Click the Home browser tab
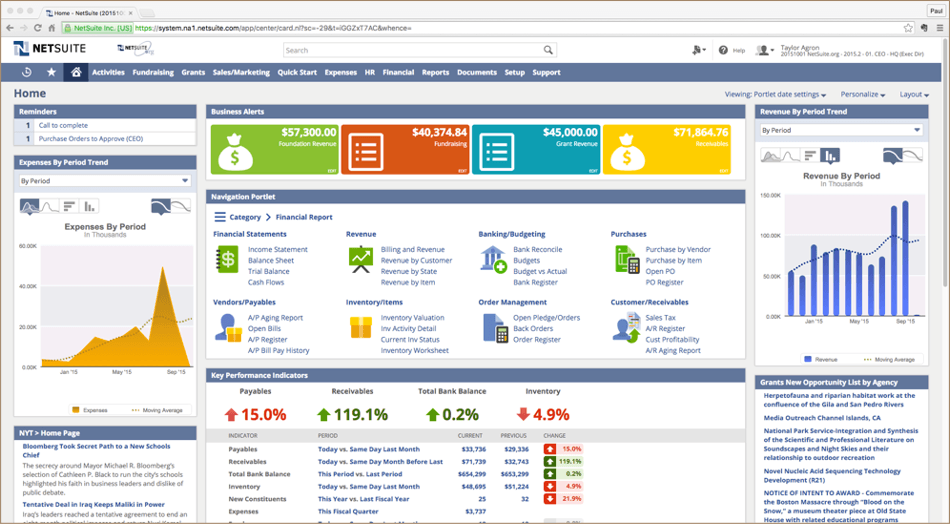This screenshot has width=950, height=524. 89,12
